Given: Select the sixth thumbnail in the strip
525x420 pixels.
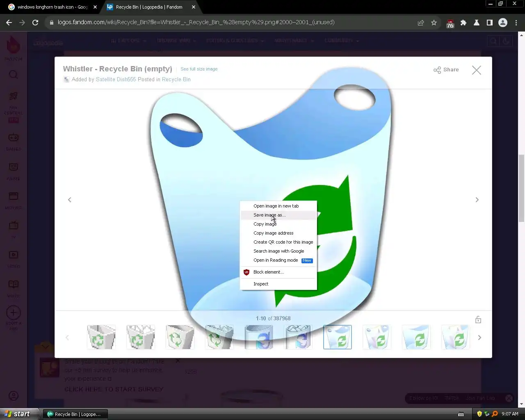Looking at the screenshot, I should (x=298, y=337).
